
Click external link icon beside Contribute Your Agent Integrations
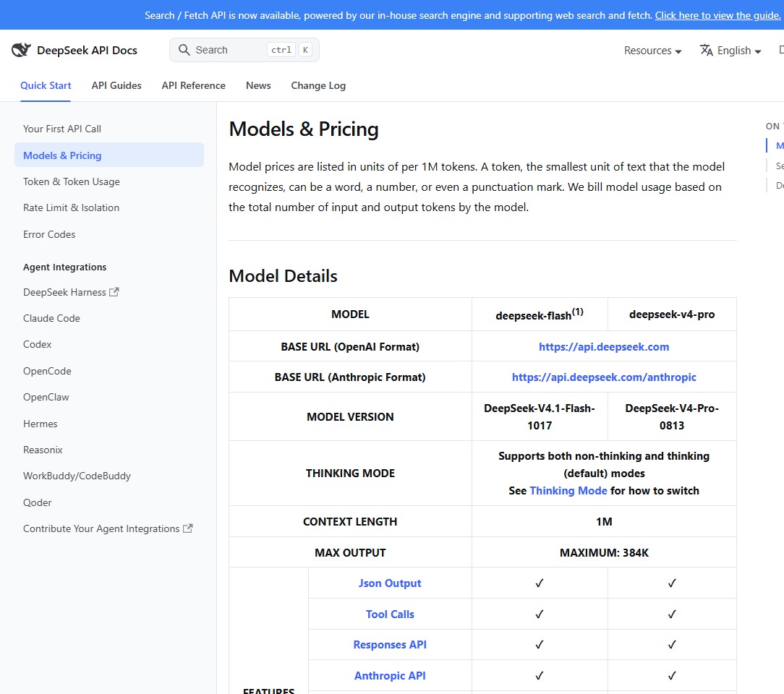coord(187,528)
